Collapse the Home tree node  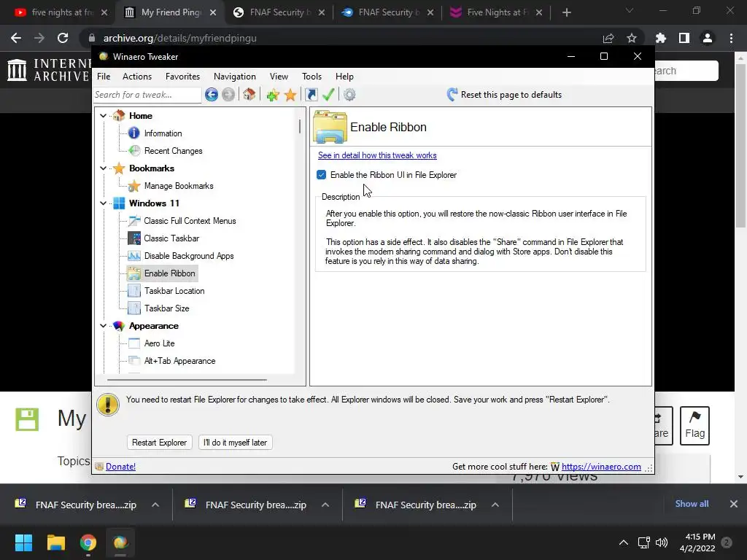pyautogui.click(x=103, y=115)
